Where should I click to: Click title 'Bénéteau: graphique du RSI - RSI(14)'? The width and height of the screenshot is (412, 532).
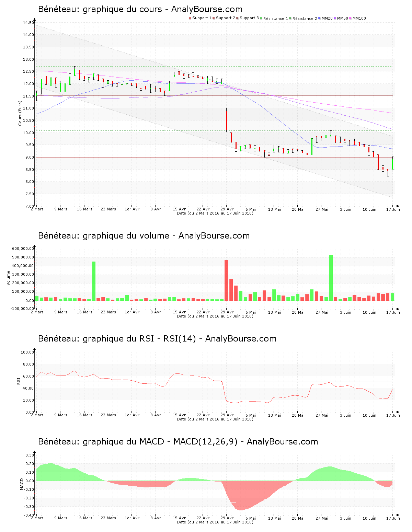pyautogui.click(x=117, y=339)
